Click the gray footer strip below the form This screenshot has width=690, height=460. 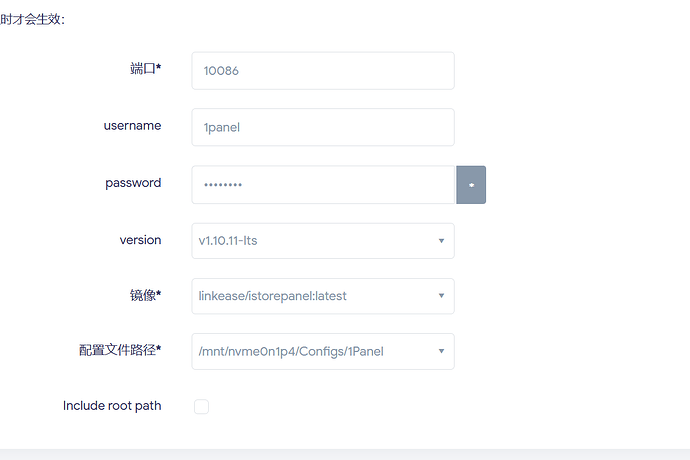345,454
